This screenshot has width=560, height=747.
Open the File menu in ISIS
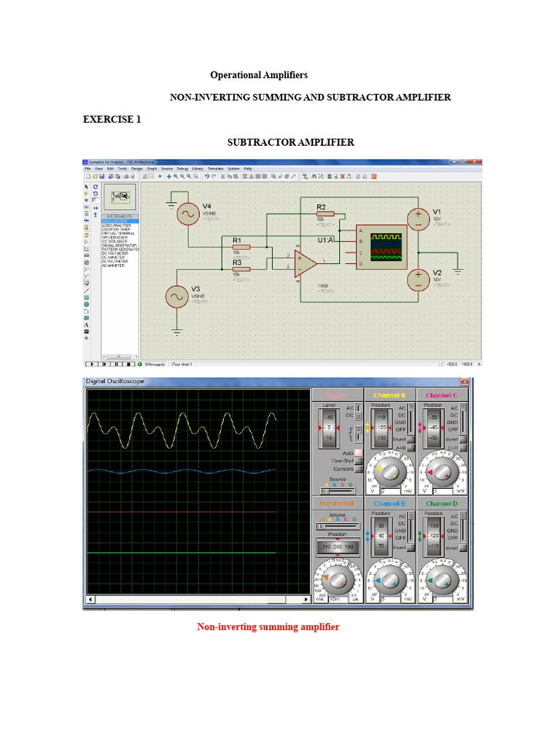tap(87, 169)
